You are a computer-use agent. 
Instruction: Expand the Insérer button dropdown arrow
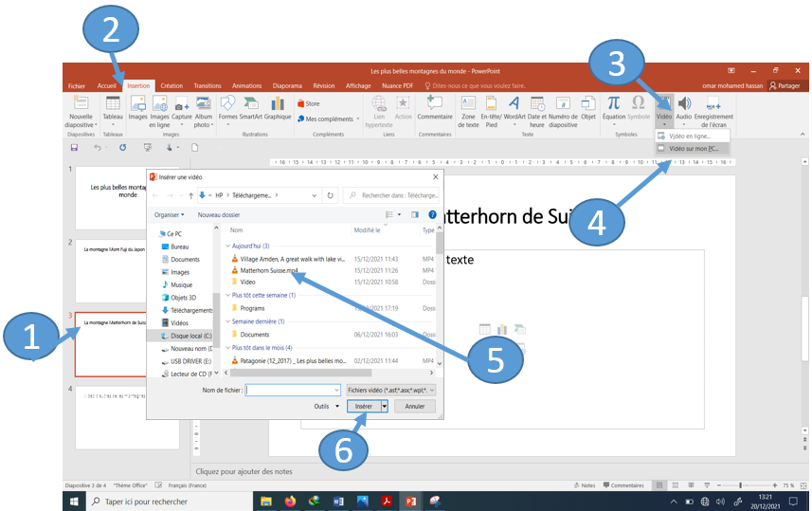click(x=384, y=406)
